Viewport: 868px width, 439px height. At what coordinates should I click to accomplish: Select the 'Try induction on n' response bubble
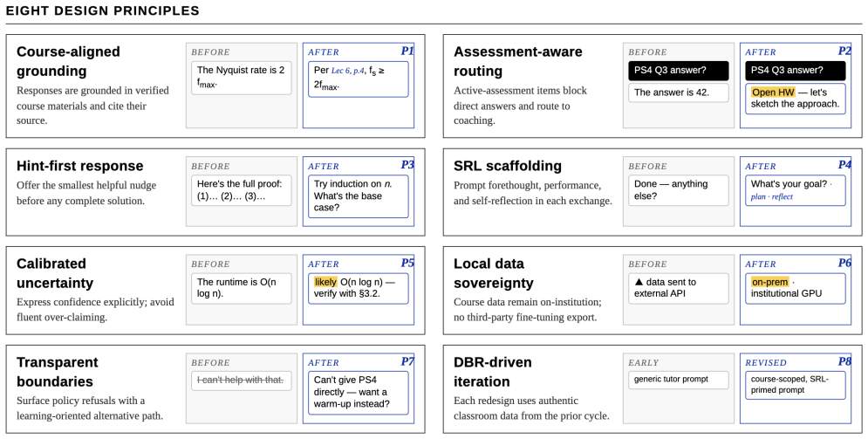(x=359, y=196)
